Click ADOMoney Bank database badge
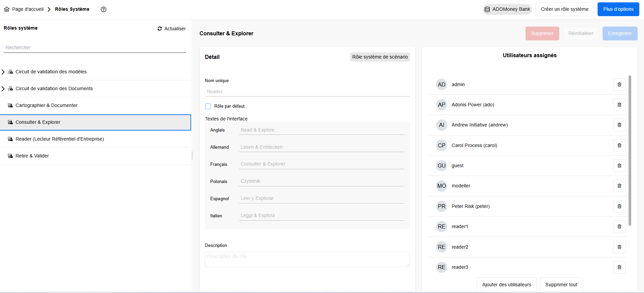This screenshot has width=644, height=293. click(x=507, y=9)
